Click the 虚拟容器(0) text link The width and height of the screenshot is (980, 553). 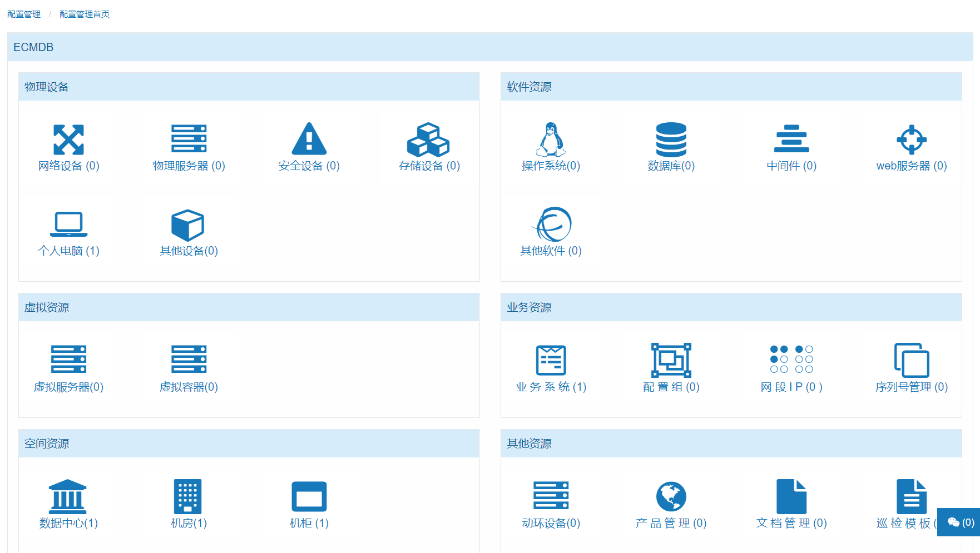click(x=189, y=387)
